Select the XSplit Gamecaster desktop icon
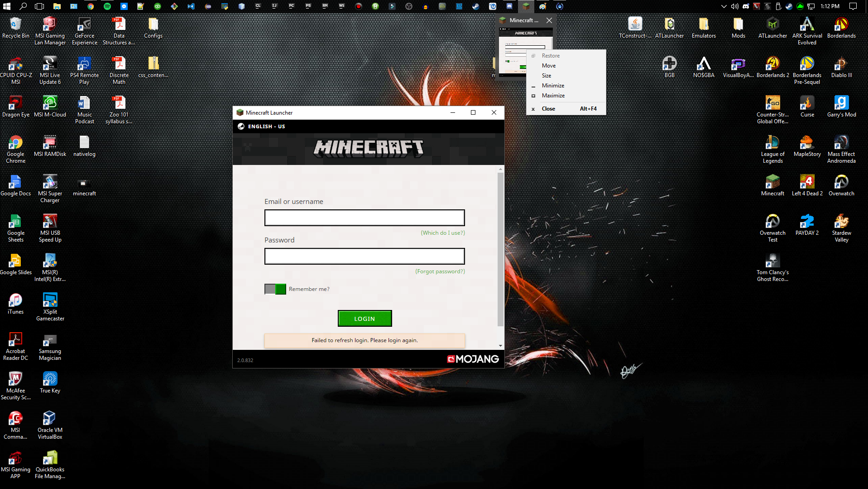Viewport: 868px width, 489px height. (x=50, y=307)
